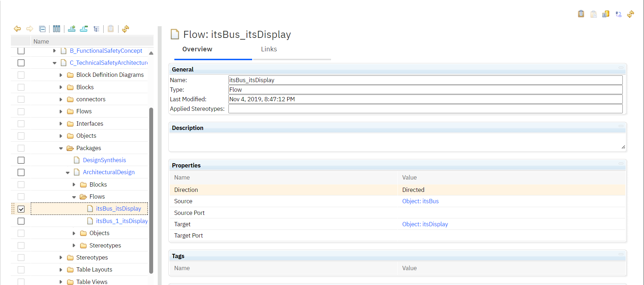Switch to the Overview tab
The image size is (644, 285).
click(197, 49)
